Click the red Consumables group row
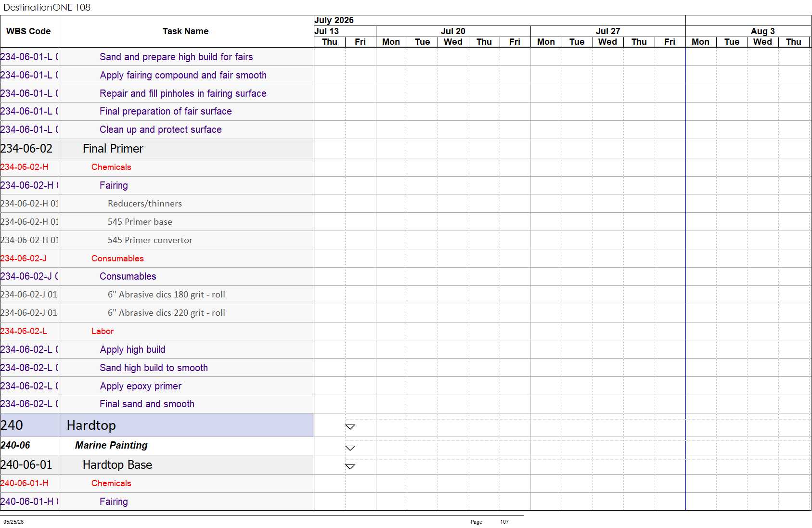 [x=117, y=258]
